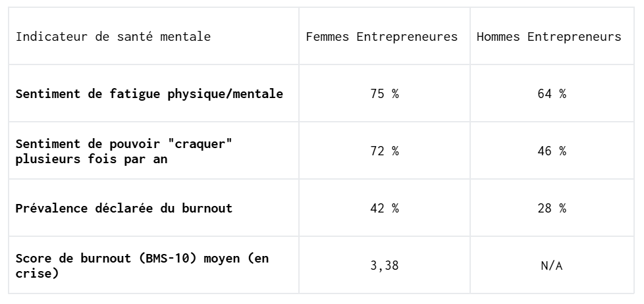
Task: Select the 28 % value cell
Action: (x=552, y=209)
